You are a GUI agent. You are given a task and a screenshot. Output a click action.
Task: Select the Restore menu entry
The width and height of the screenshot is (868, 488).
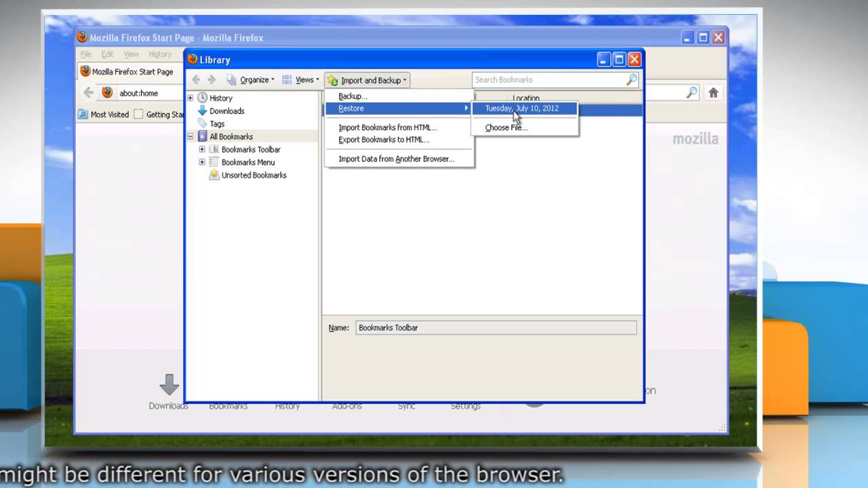coord(399,108)
